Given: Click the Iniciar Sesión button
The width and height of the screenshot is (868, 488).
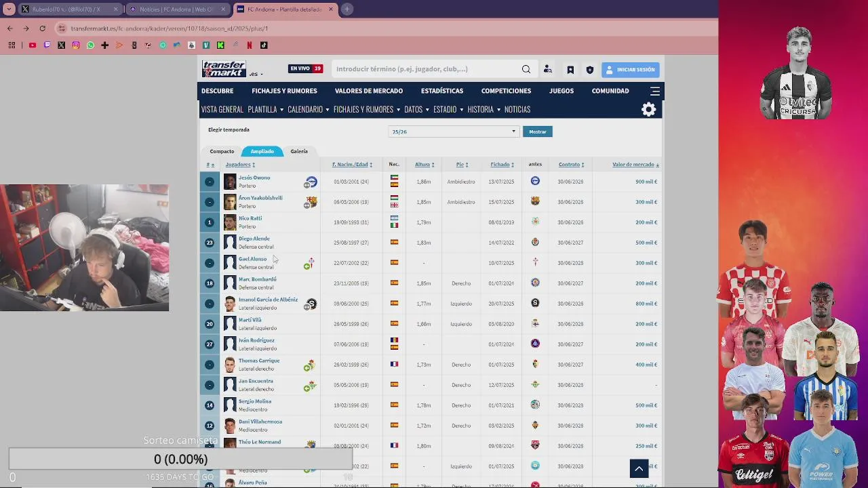Looking at the screenshot, I should [630, 70].
